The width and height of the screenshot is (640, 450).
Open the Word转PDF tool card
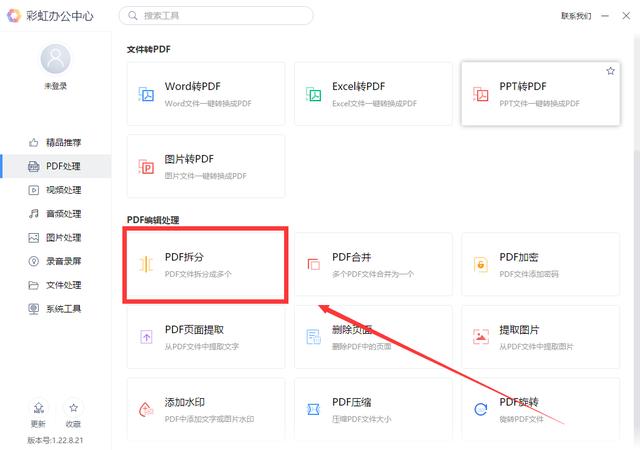(206, 94)
